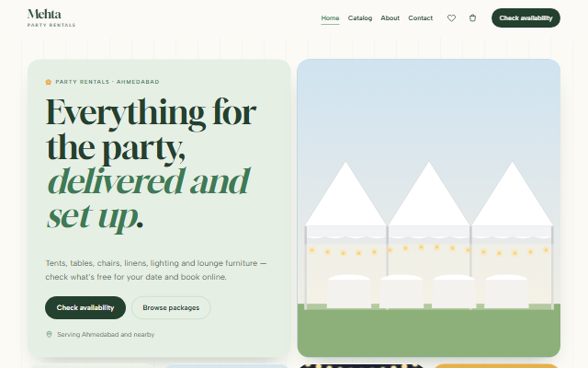Click the 'PARTY RENTALS · AHMEDABAD' label
The height and width of the screenshot is (368, 588).
coord(107,82)
